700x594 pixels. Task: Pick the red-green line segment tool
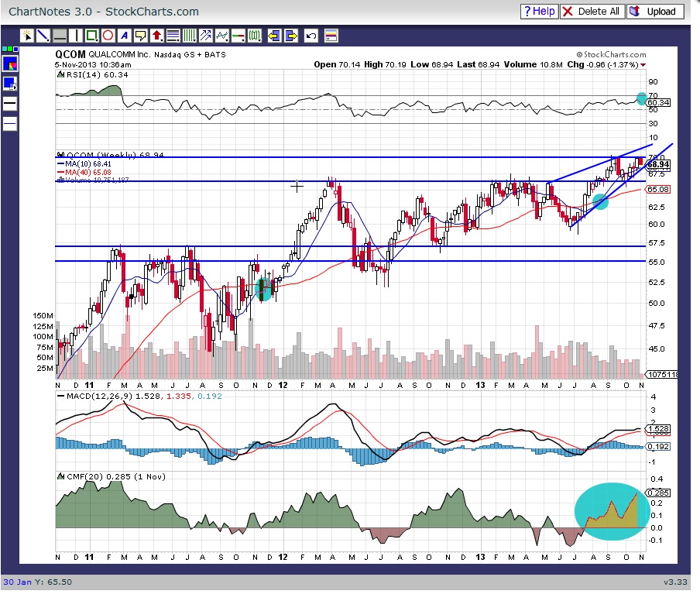[238, 36]
